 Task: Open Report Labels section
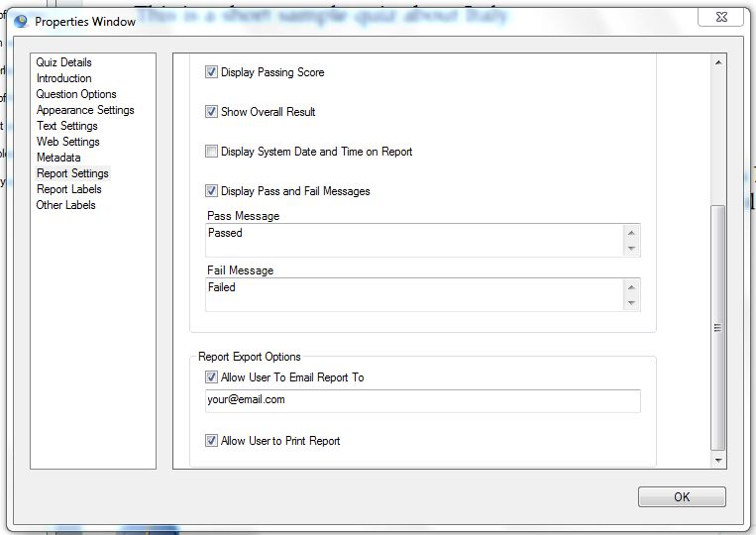pos(69,189)
